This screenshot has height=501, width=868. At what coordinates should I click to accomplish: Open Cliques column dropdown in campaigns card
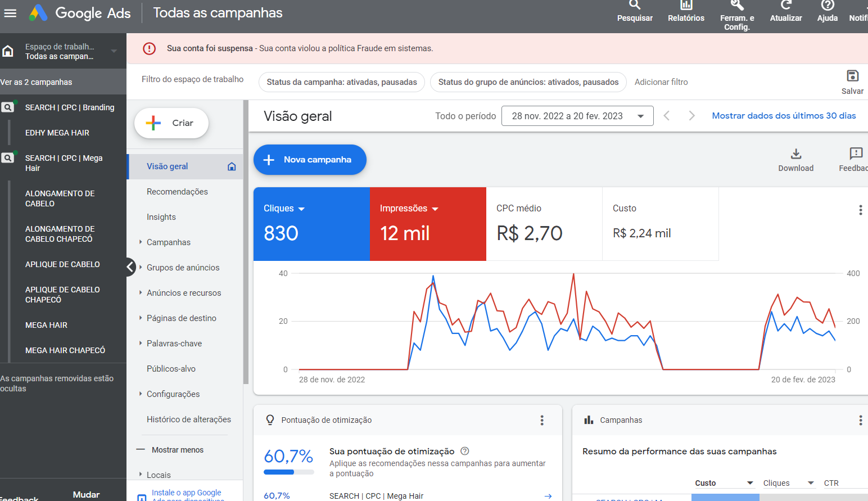click(811, 483)
